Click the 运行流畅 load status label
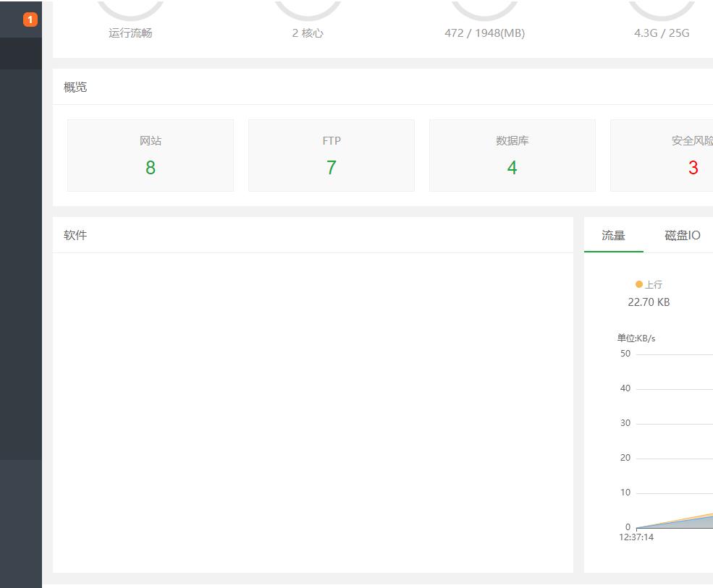The height and width of the screenshot is (588, 713). coord(130,33)
